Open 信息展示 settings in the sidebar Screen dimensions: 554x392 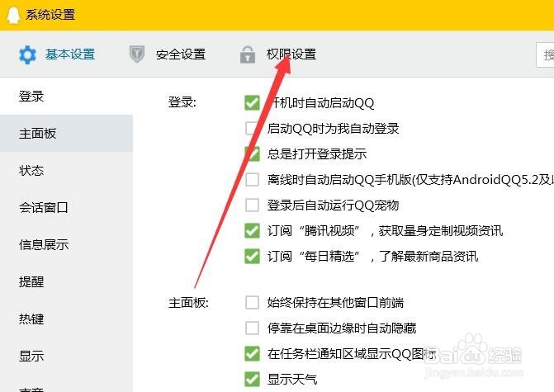click(66, 245)
